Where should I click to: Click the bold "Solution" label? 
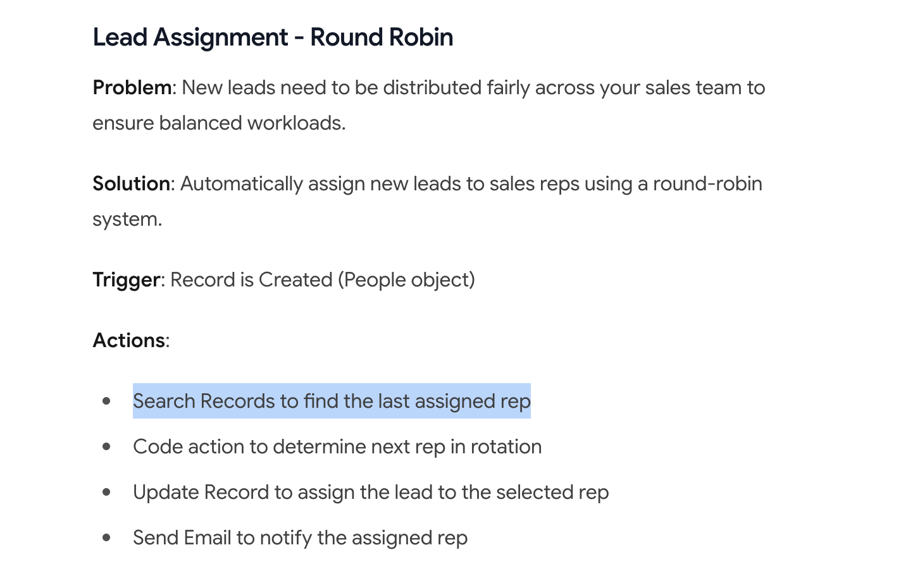(131, 183)
